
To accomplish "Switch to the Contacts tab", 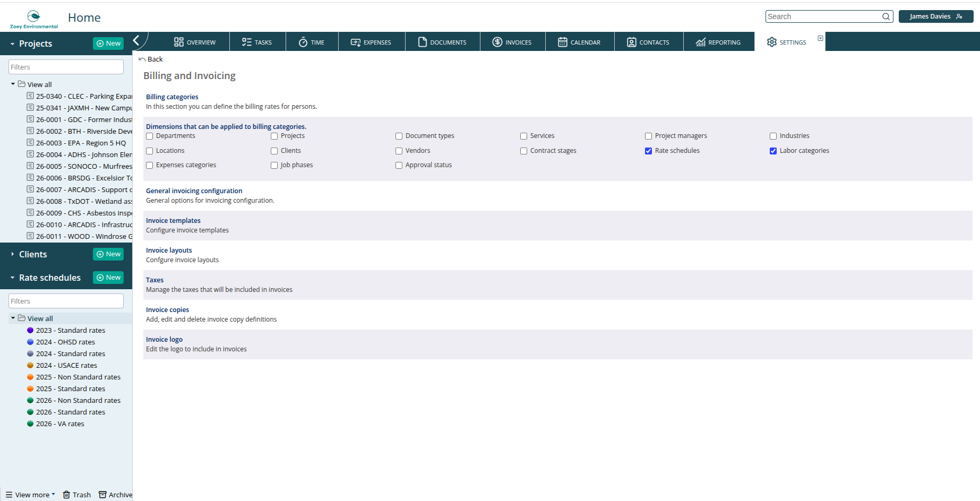I will pyautogui.click(x=648, y=42).
